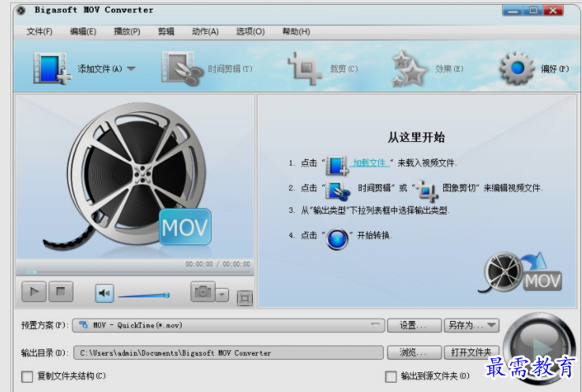Click the Play button in preview panel
582x392 pixels.
click(x=34, y=292)
